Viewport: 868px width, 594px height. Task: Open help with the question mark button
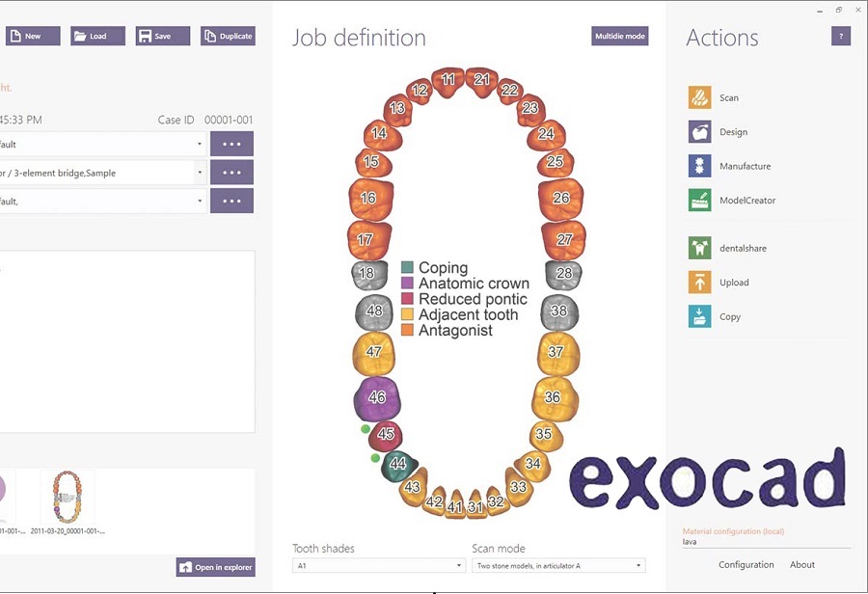pos(841,37)
